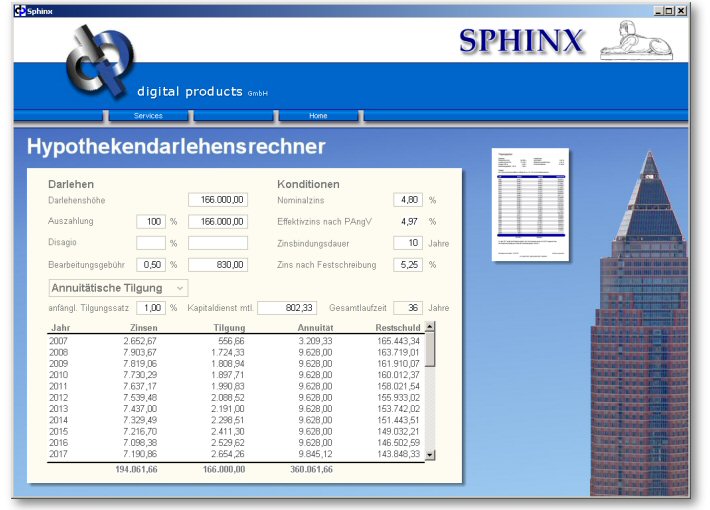Image resolution: width=710 pixels, height=510 pixels.
Task: Click the Bearbeitungsgebühr amount field 830,00
Action: point(218,265)
